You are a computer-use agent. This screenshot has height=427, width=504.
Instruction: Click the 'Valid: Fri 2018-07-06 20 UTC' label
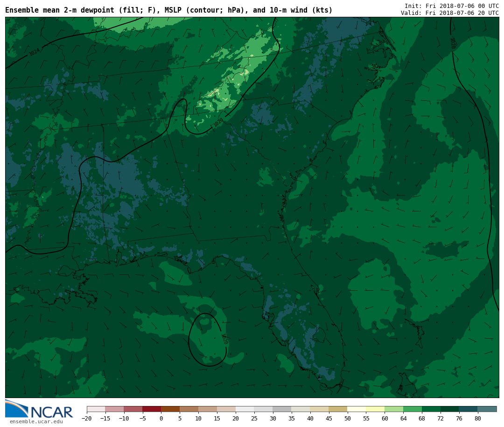coord(450,13)
